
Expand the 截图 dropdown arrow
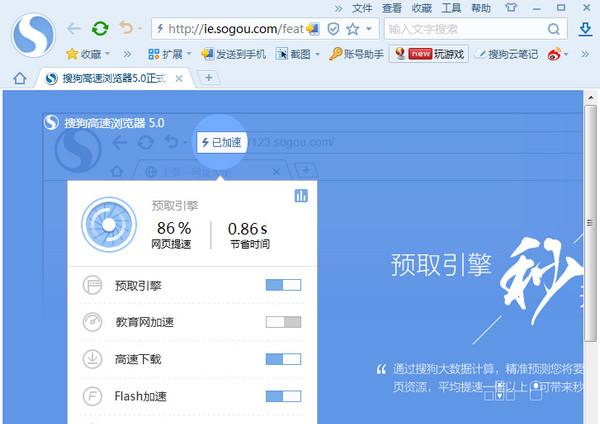(x=317, y=54)
